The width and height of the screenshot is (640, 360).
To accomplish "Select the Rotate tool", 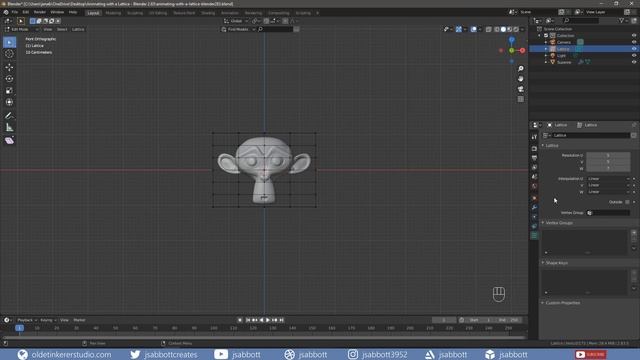I will point(9,79).
